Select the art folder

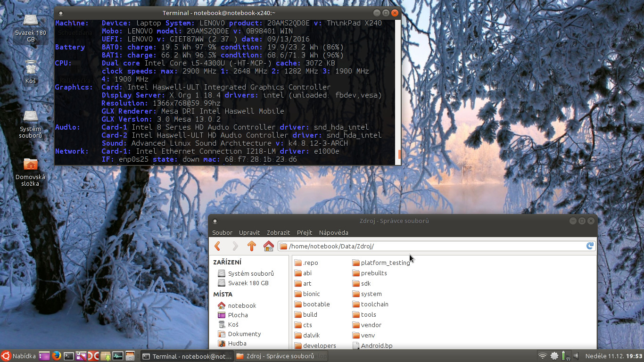pos(303,283)
